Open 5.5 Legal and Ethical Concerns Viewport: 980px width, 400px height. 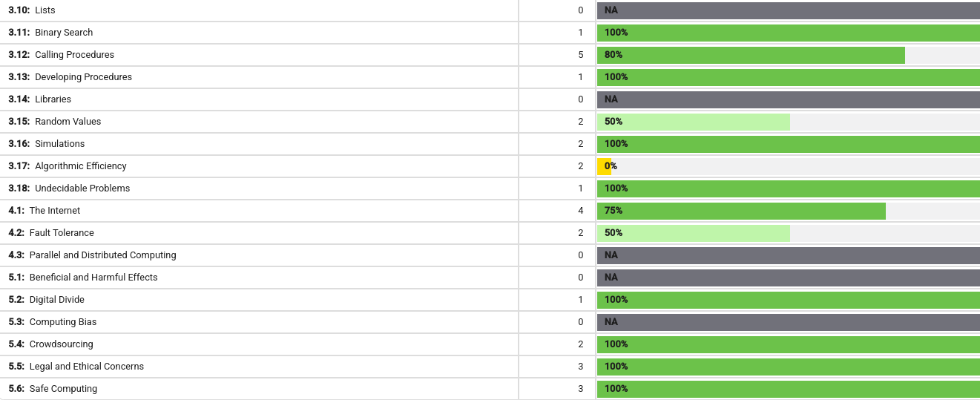coord(76,367)
